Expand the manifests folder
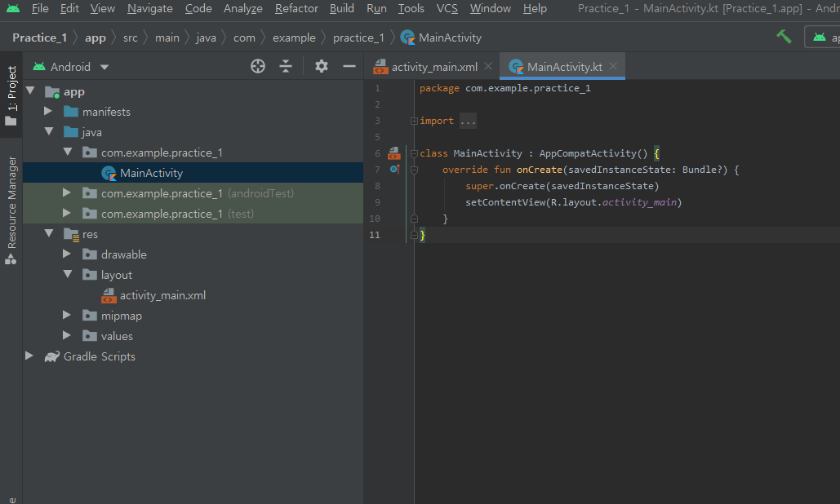 click(x=47, y=111)
